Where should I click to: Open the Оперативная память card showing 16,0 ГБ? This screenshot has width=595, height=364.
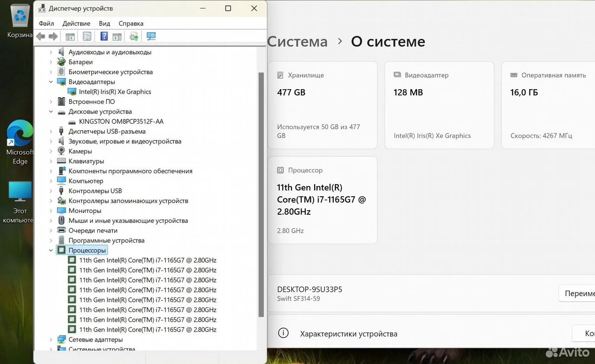[548, 105]
